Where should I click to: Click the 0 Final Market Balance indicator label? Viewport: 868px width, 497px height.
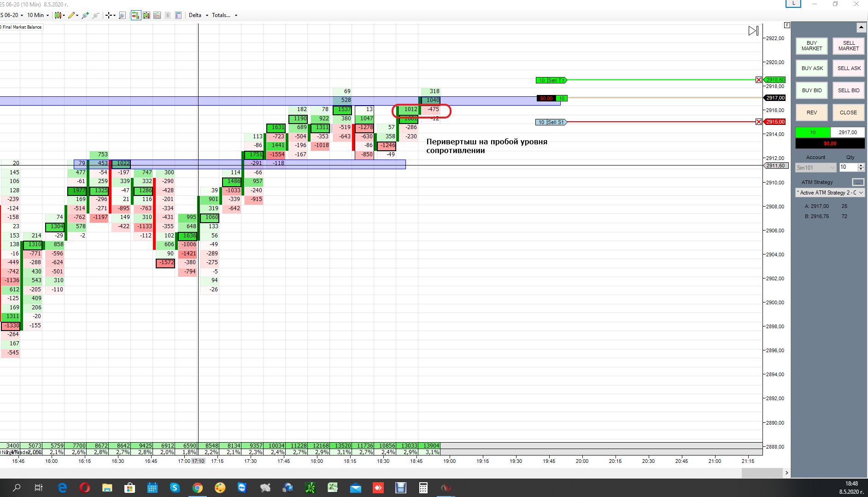tap(21, 27)
